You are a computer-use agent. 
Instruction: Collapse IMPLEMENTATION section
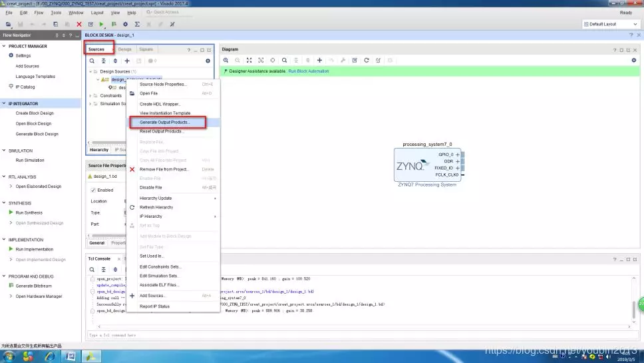4,240
